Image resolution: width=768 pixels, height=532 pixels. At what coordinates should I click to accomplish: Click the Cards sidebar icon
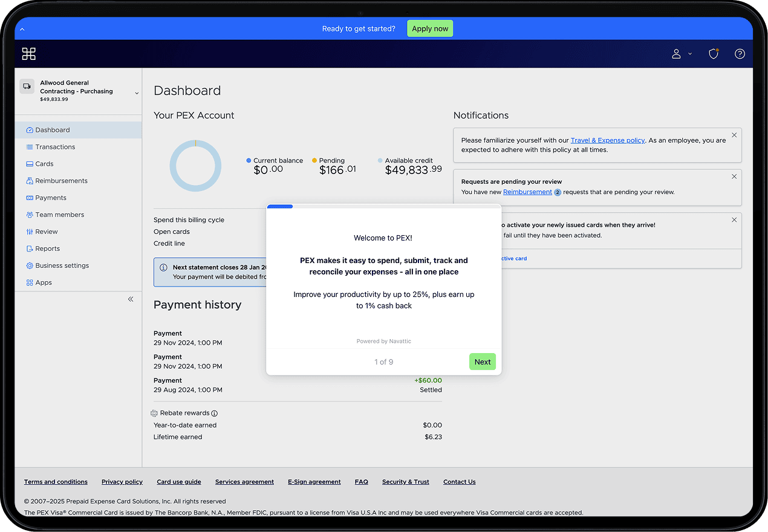coord(30,164)
